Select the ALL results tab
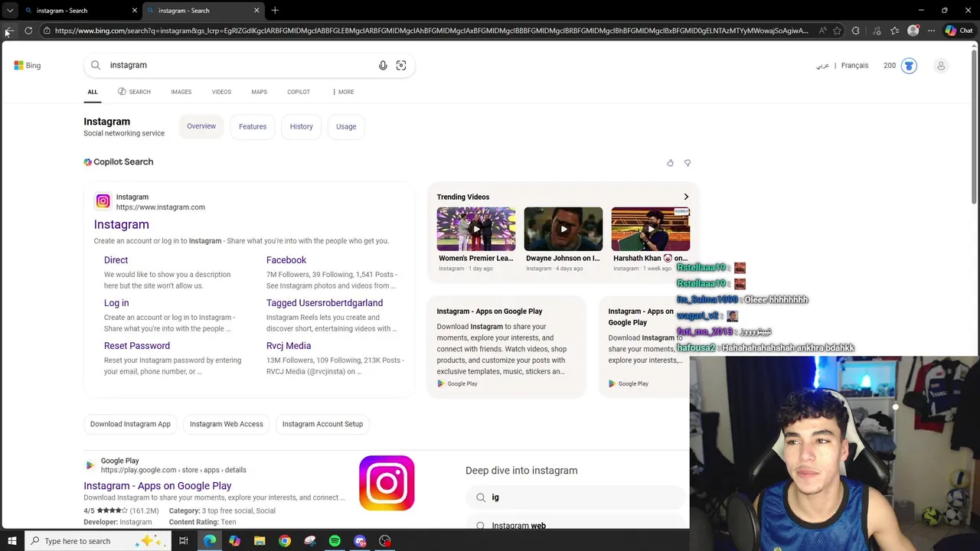The height and width of the screenshot is (551, 980). (x=93, y=92)
